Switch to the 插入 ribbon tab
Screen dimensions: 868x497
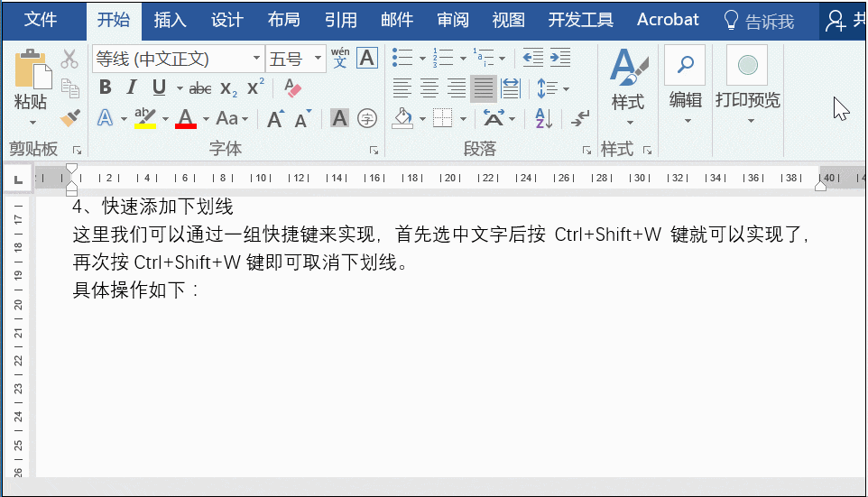[x=170, y=21]
